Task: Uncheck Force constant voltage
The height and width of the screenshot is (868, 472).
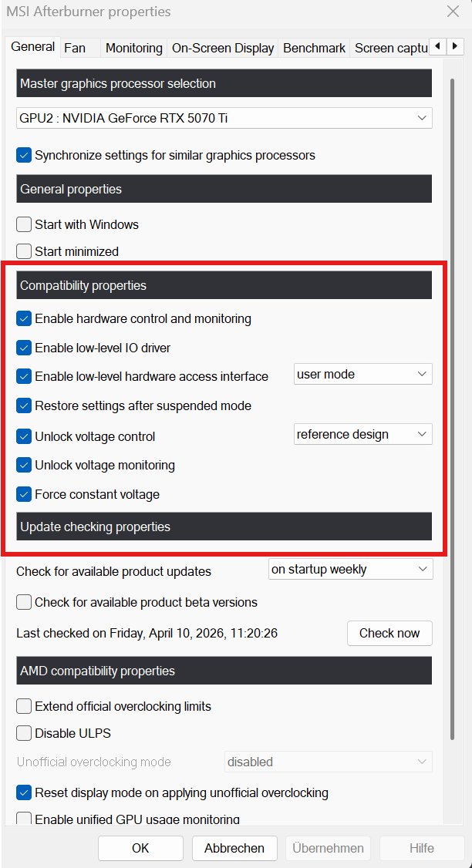Action: point(24,494)
